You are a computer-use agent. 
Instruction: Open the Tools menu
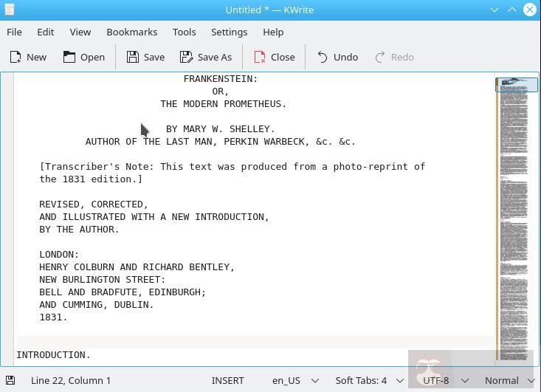[x=184, y=32]
